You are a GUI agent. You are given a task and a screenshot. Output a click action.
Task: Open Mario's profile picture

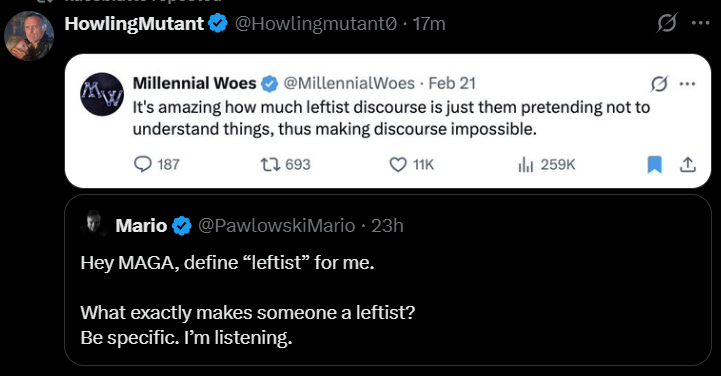tap(94, 224)
